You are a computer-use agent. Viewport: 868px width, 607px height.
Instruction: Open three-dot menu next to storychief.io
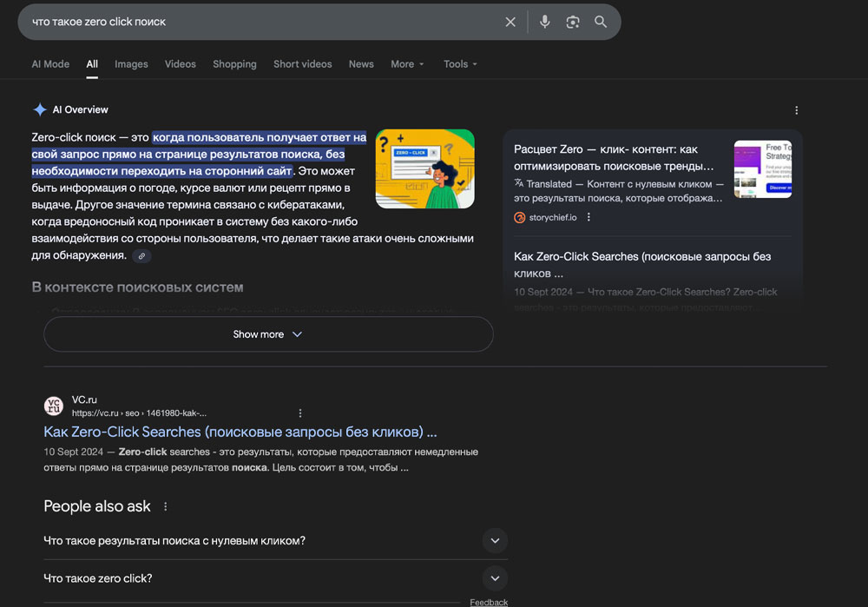[x=589, y=217]
